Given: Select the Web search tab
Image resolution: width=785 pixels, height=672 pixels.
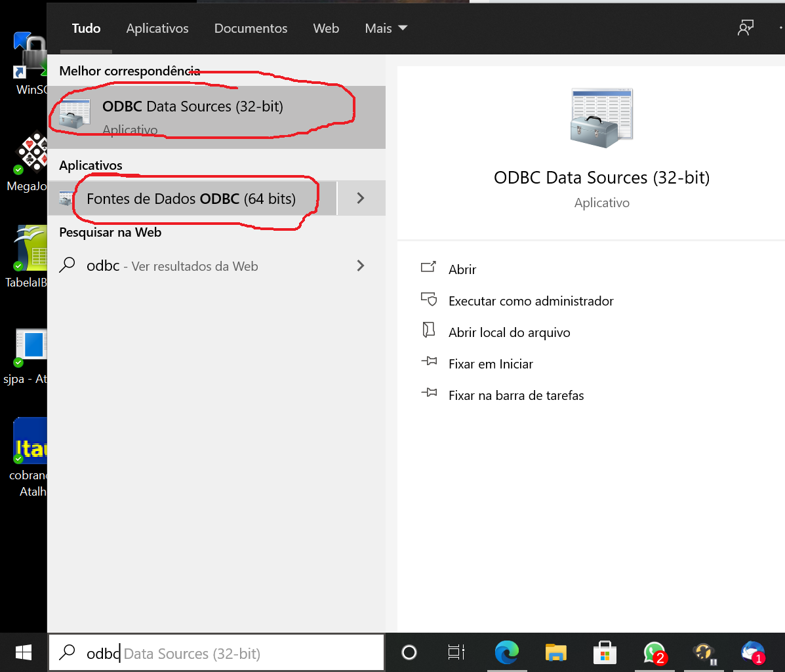Looking at the screenshot, I should (326, 29).
